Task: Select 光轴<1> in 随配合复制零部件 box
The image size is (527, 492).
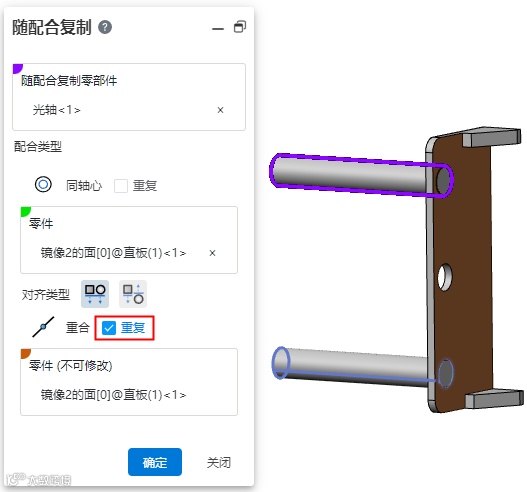Action: (x=56, y=110)
